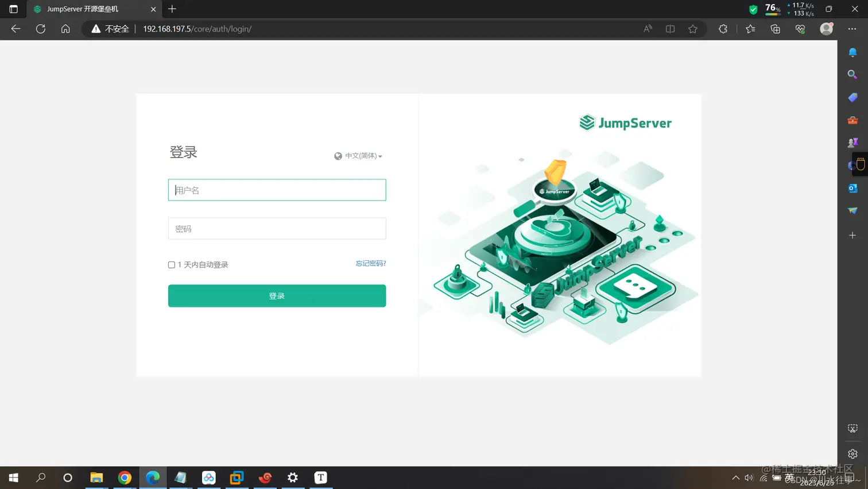Viewport: 868px width, 489px height.
Task: Open the Collections panel
Action: (776, 29)
